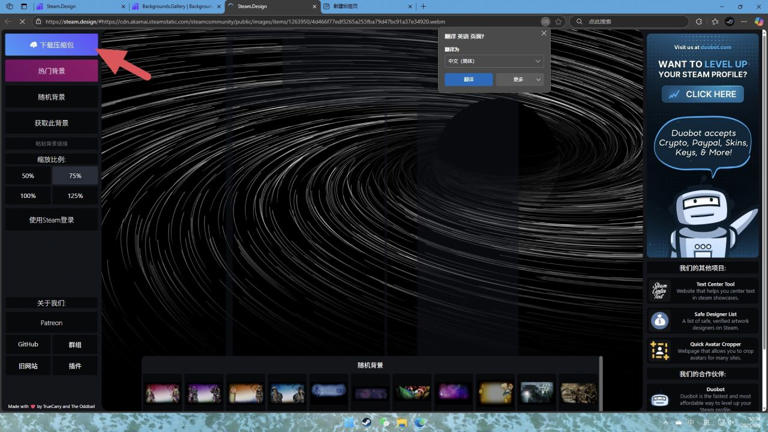The image size is (768, 432).
Task: Click the favorite star icon in address bar
Action: tap(559, 21)
